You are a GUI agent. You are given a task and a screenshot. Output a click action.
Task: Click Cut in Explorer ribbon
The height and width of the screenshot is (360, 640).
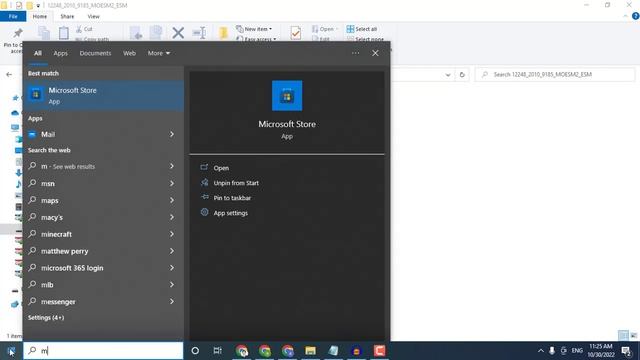84,29
